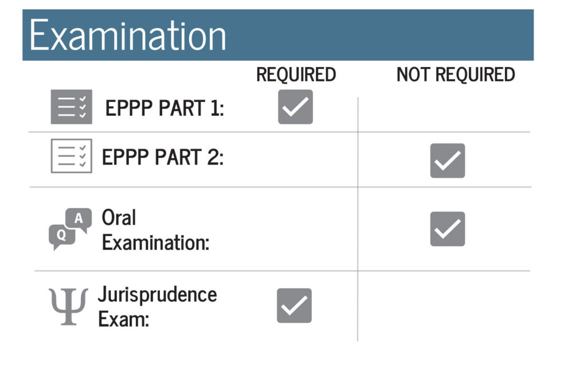Open the 'Oral Examination:' row label
587x392 pixels.
pyautogui.click(x=155, y=230)
